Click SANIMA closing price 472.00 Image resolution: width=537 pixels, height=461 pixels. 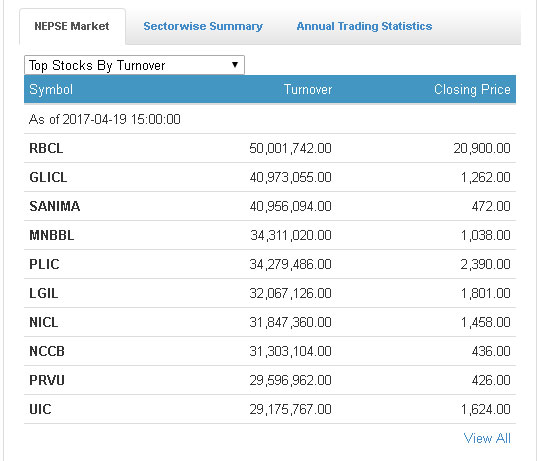(491, 206)
